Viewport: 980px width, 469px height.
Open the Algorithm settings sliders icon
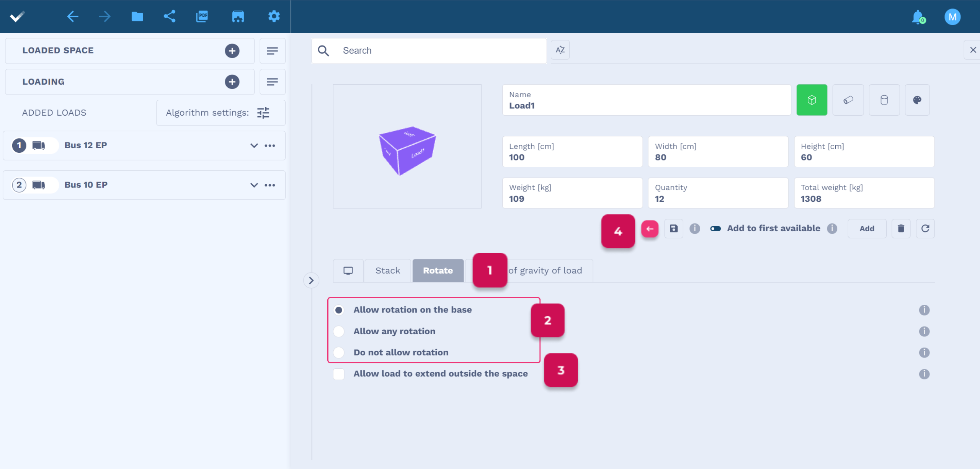point(263,113)
